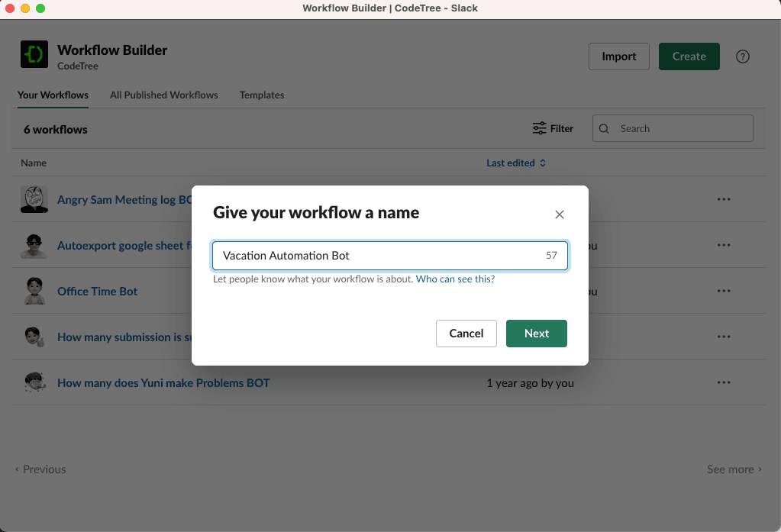The width and height of the screenshot is (781, 532).
Task: Open the help question mark icon
Action: pyautogui.click(x=743, y=56)
